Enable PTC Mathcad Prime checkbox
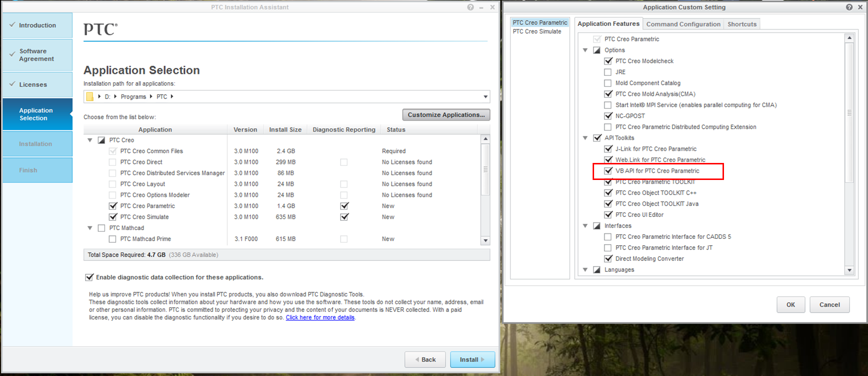Image resolution: width=868 pixels, height=376 pixels. coord(113,239)
